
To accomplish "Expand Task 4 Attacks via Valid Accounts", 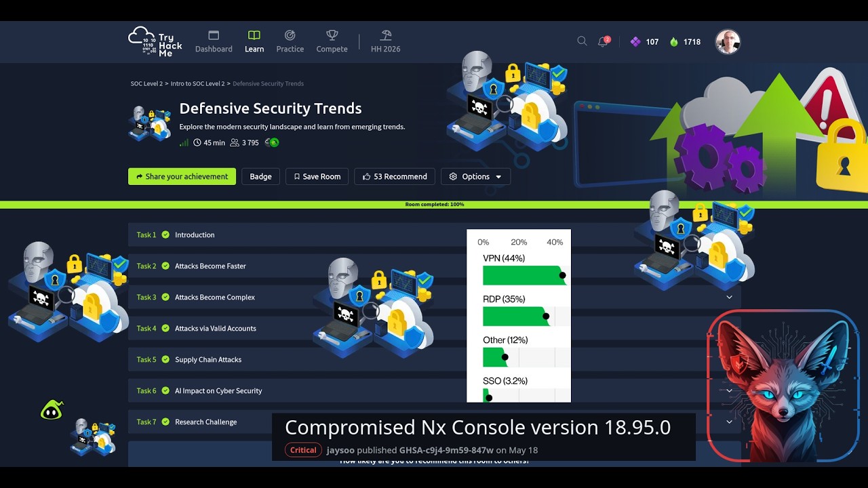I will tap(434, 329).
